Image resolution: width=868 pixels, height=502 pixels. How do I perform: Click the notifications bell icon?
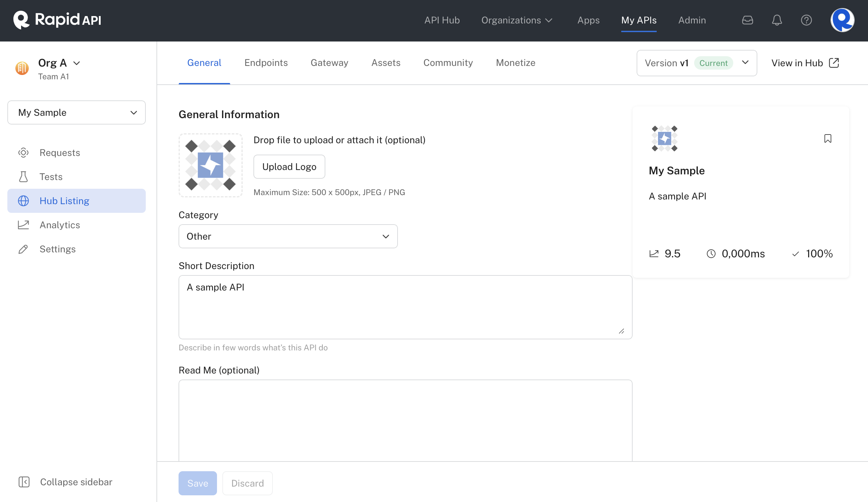[x=777, y=20]
